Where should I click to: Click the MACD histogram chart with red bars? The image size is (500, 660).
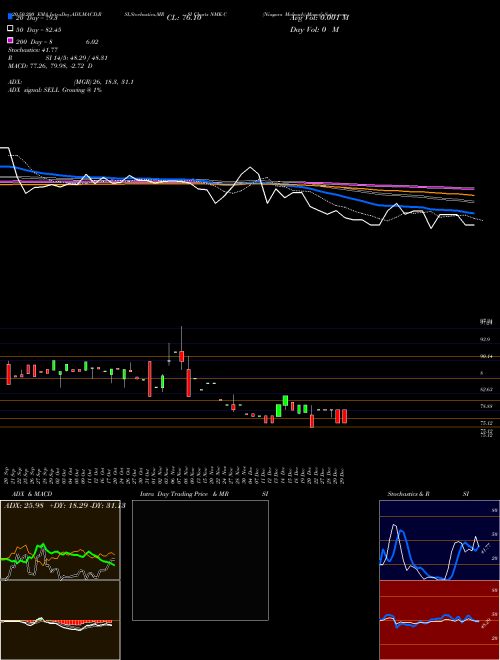pyautogui.click(x=60, y=620)
